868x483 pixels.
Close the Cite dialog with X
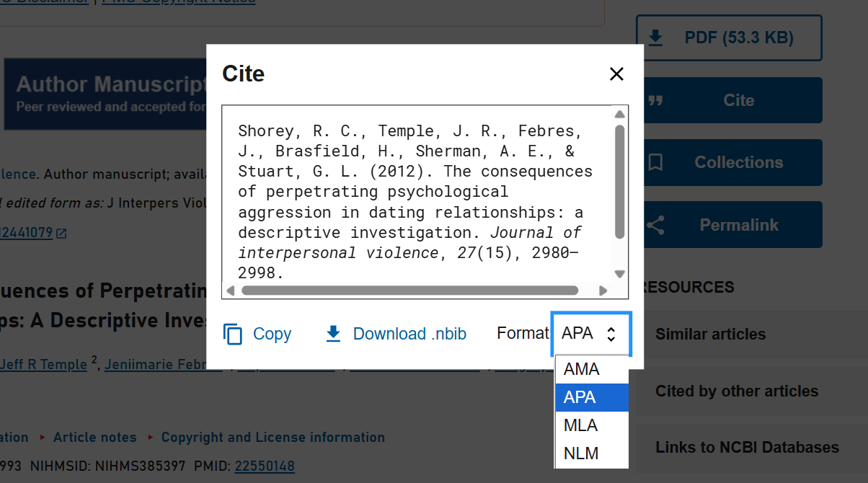[616, 74]
